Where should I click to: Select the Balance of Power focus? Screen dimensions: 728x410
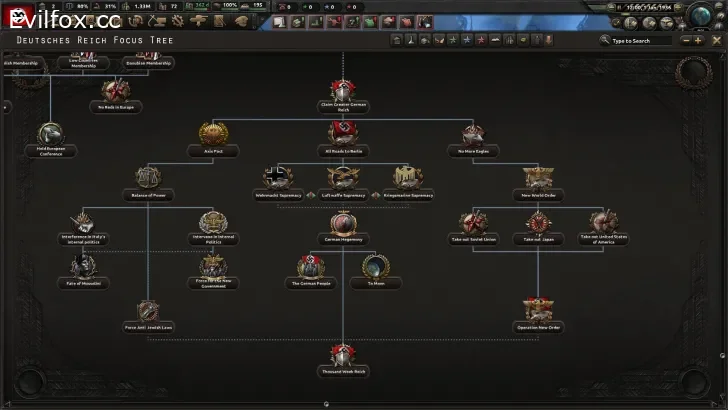(149, 179)
